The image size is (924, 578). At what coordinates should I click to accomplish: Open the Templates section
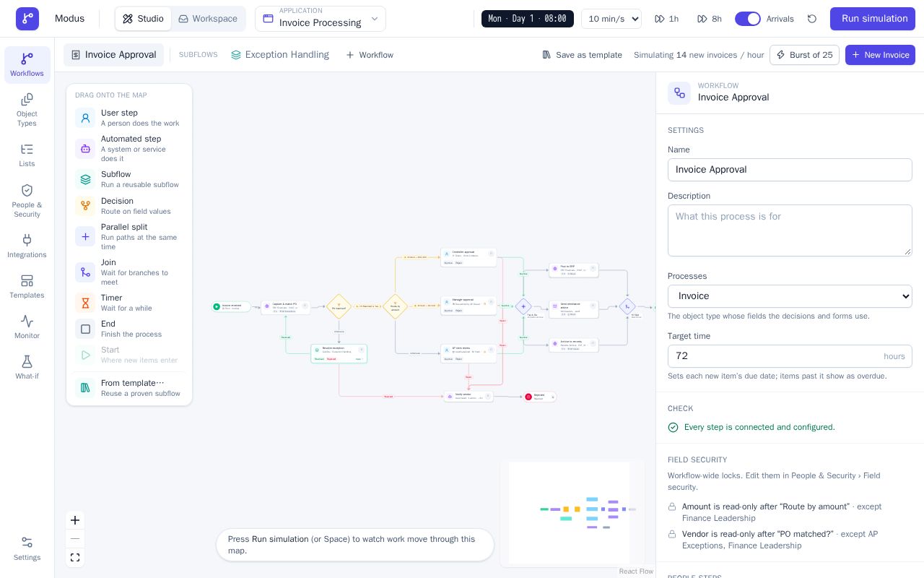click(27, 287)
